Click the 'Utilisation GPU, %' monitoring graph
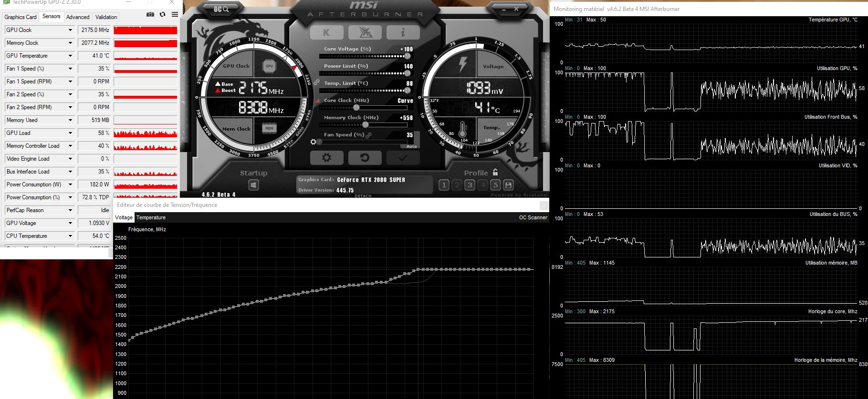The width and height of the screenshot is (868, 399). (711, 92)
